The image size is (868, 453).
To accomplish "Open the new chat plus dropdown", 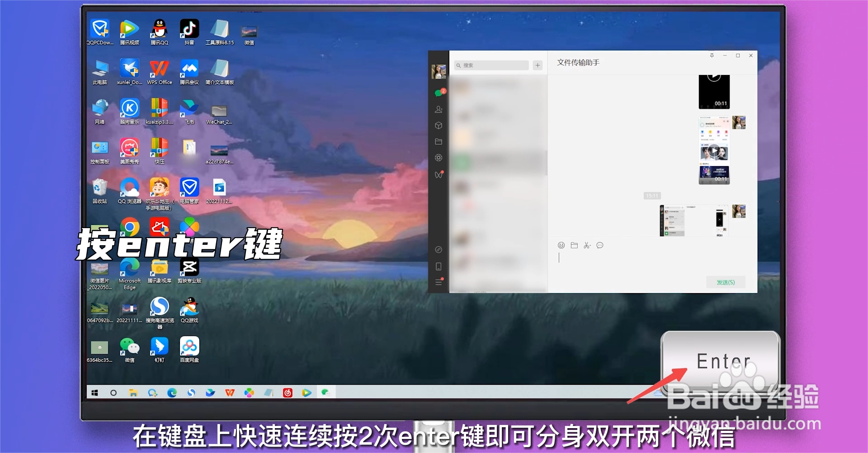I will tap(538, 65).
